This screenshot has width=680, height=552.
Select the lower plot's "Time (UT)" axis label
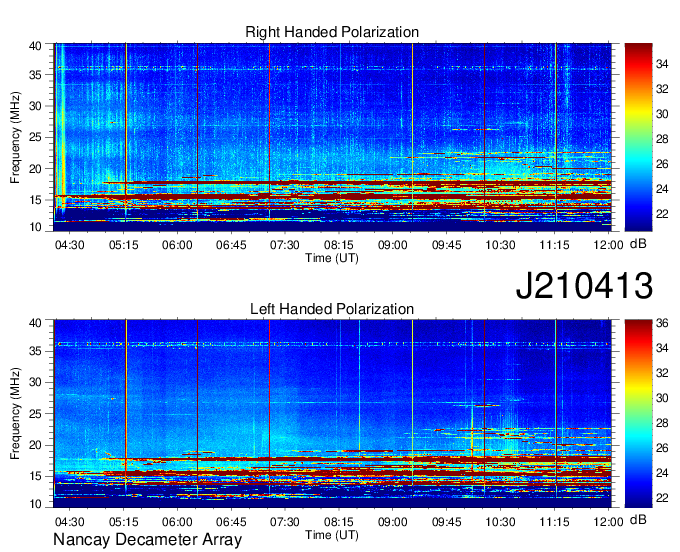click(332, 535)
